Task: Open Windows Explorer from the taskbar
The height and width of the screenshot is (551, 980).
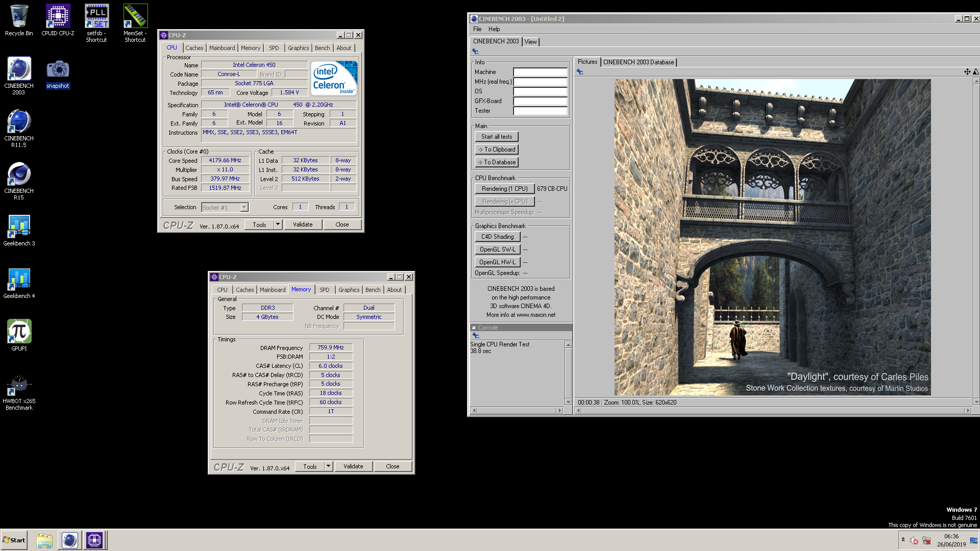Action: (x=44, y=540)
